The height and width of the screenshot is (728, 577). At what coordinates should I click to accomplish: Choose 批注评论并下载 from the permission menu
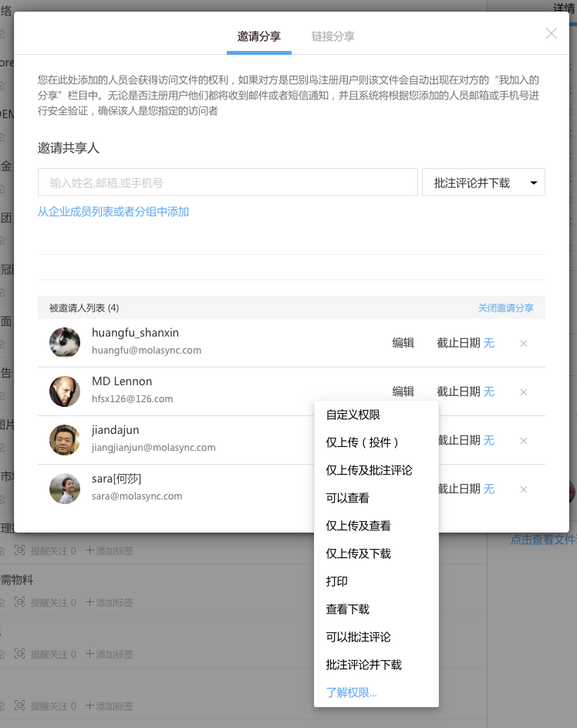(x=376, y=665)
